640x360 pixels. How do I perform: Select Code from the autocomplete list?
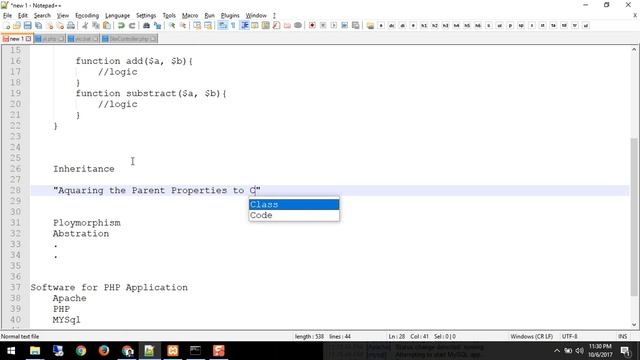[x=294, y=215]
